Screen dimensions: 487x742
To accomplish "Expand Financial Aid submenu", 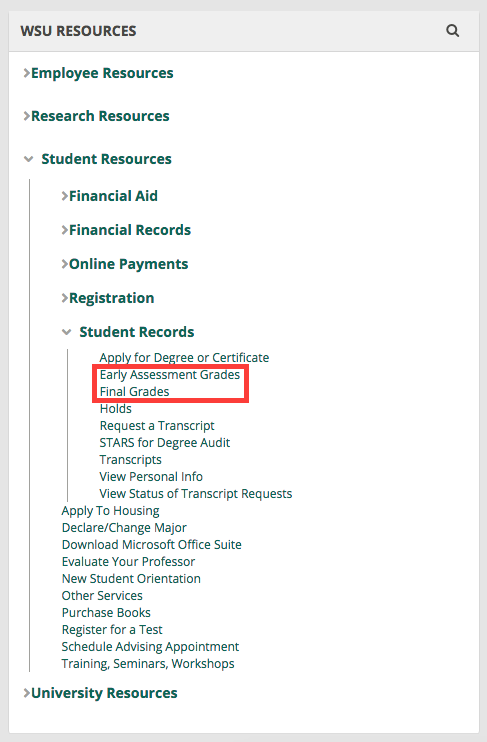I will (110, 196).
